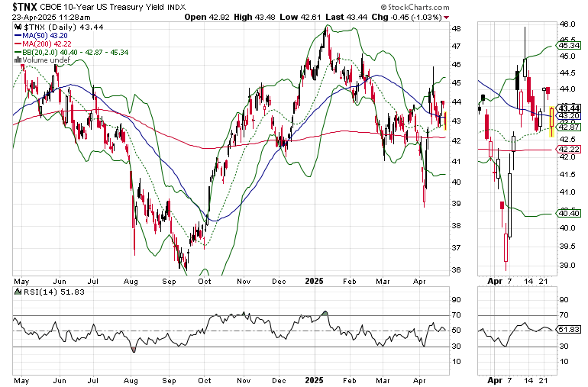588x387 pixels.
Task: Click the 46.0 label on zoomed panel axis
Action: click(x=567, y=24)
